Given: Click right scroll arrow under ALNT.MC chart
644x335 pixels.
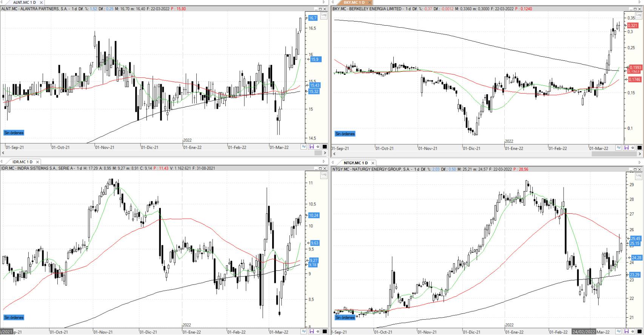Looking at the screenshot, I should (x=325, y=153).
